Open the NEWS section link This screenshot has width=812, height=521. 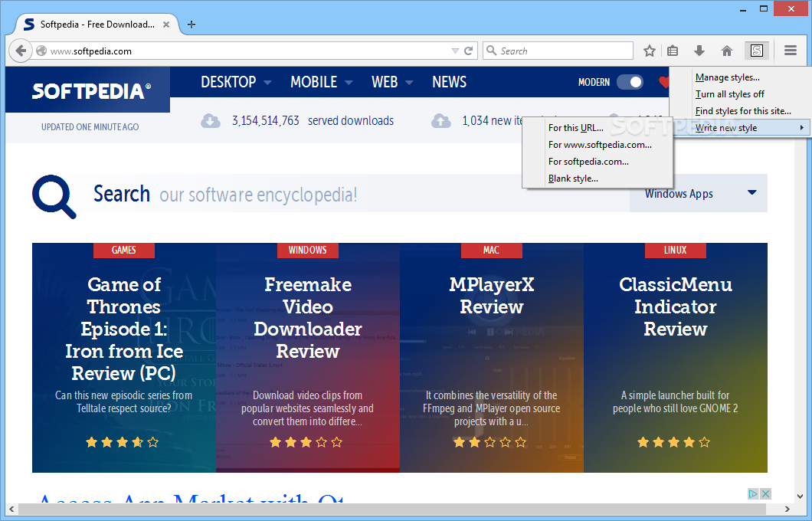pos(449,82)
